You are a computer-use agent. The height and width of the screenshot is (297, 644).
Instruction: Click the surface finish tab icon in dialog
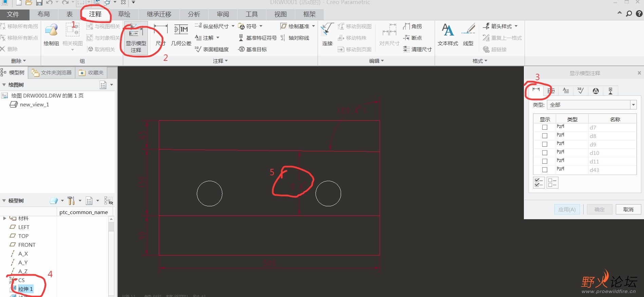[581, 91]
